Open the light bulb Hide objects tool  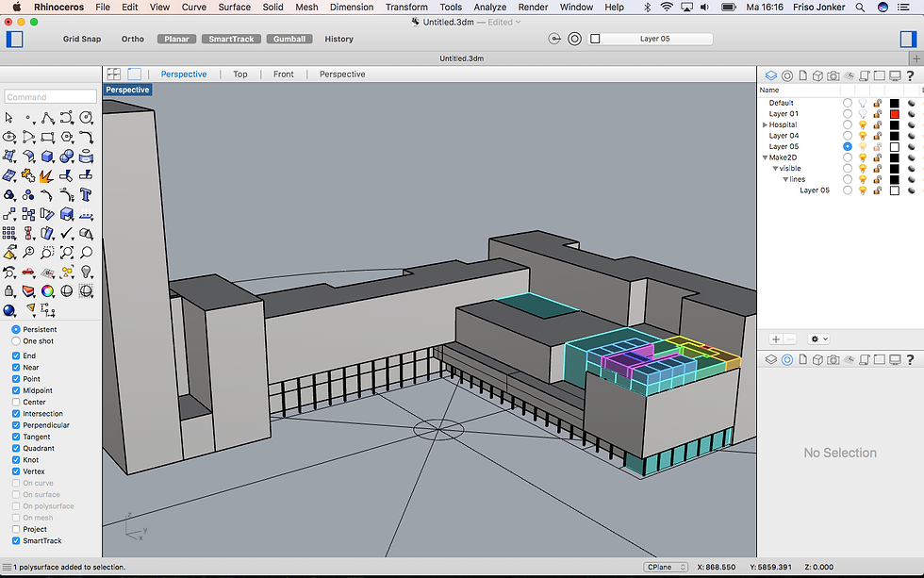[86, 272]
